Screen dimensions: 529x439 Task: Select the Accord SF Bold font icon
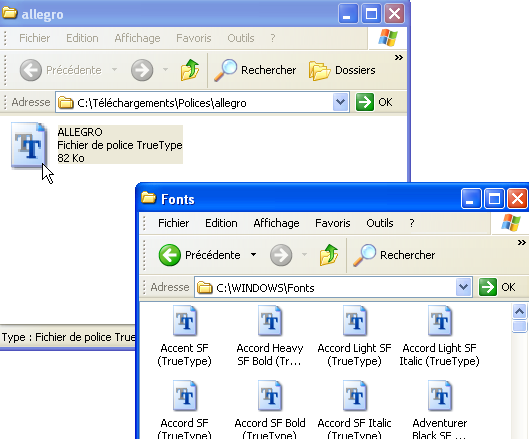click(x=270, y=395)
